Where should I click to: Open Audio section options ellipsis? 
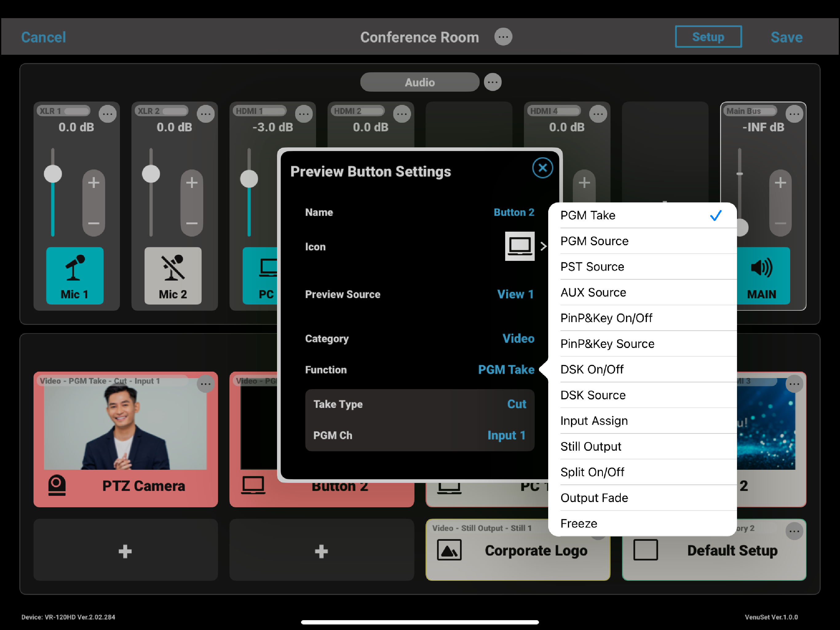click(493, 82)
